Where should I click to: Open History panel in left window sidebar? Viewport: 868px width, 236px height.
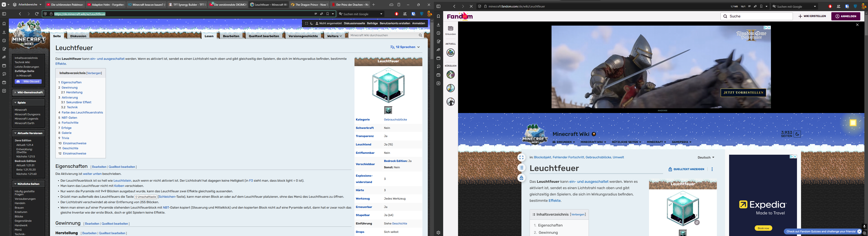(x=4, y=41)
